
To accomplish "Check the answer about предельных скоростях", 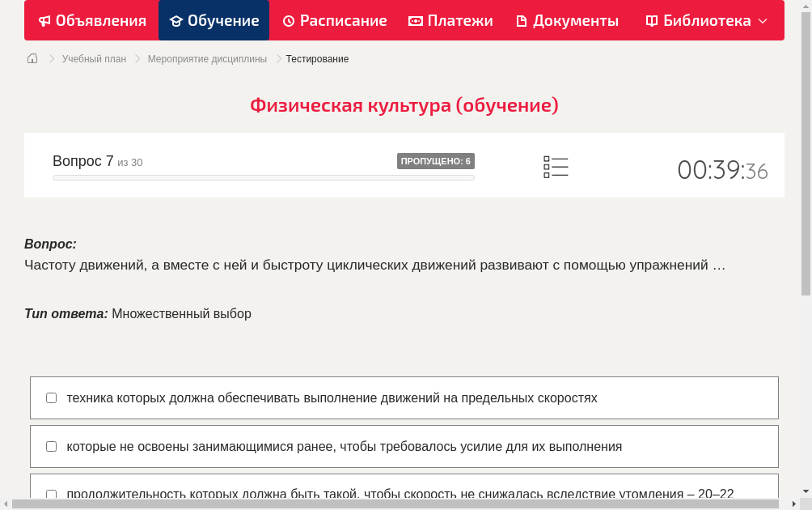I will 51,397.
